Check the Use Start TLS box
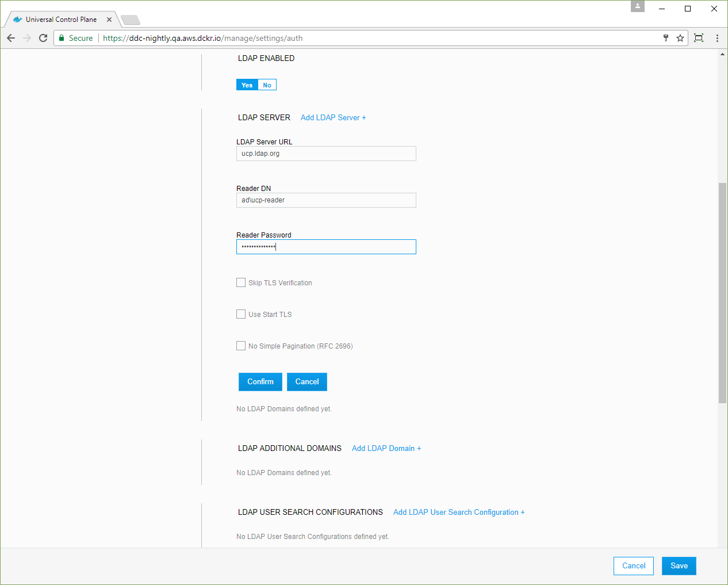Screen dimensions: 728x585 (241, 314)
